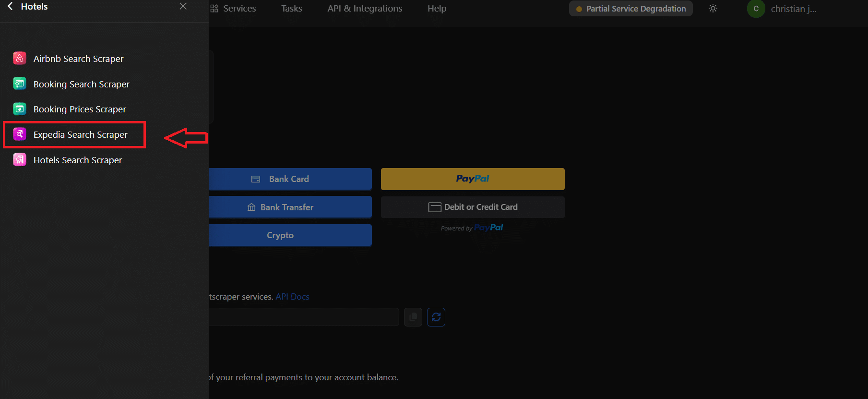The width and height of the screenshot is (868, 399).
Task: Copy the API token with copy icon
Action: 413,317
